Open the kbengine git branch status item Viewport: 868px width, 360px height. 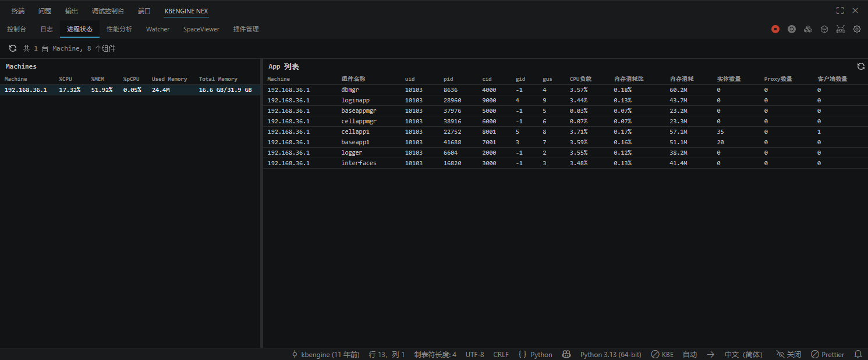click(x=325, y=354)
